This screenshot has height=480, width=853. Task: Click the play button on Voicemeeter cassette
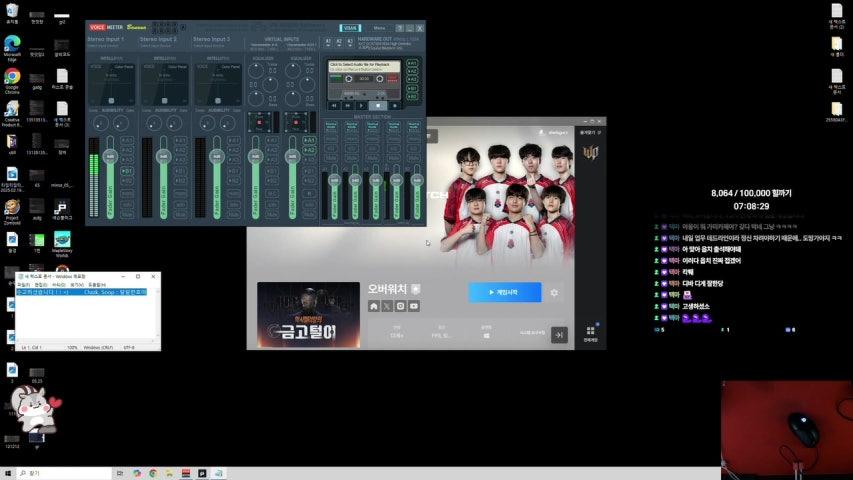click(x=362, y=106)
